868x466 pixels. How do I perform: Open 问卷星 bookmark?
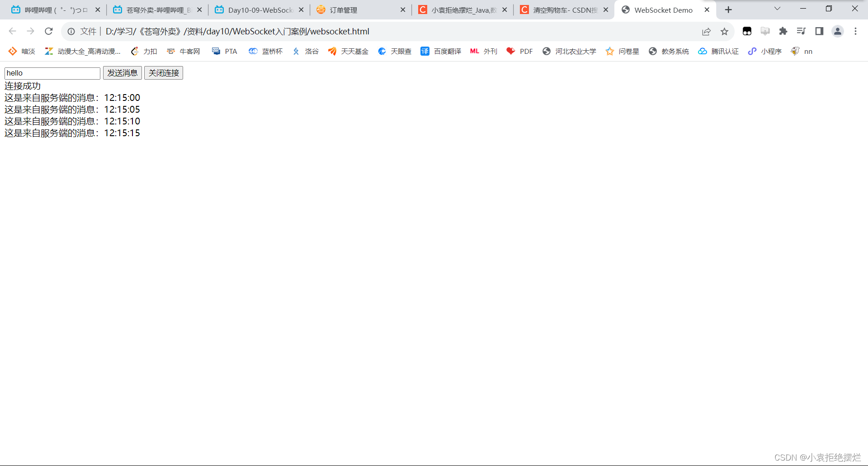point(623,51)
